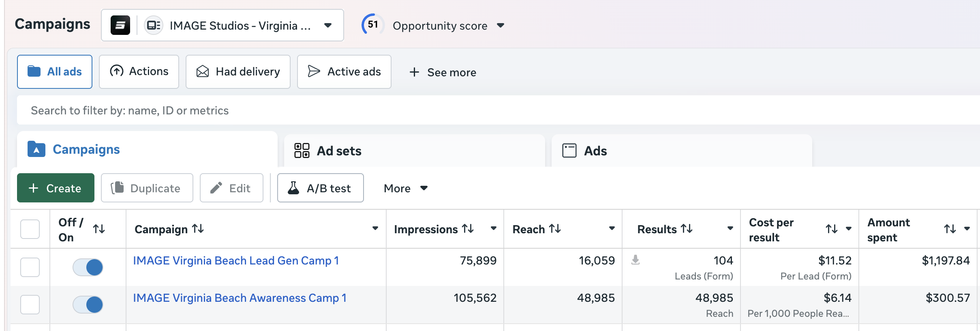The height and width of the screenshot is (331, 980).
Task: Click the $1,197.84 amount spent
Action: click(946, 260)
